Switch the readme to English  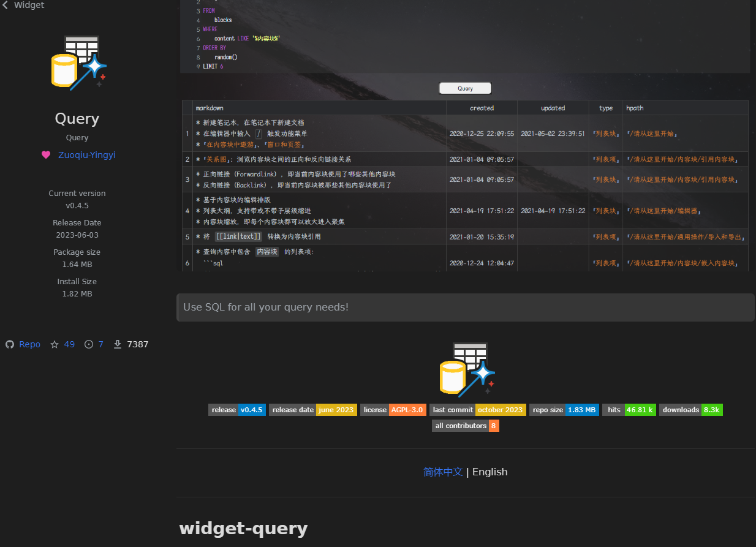tap(490, 472)
